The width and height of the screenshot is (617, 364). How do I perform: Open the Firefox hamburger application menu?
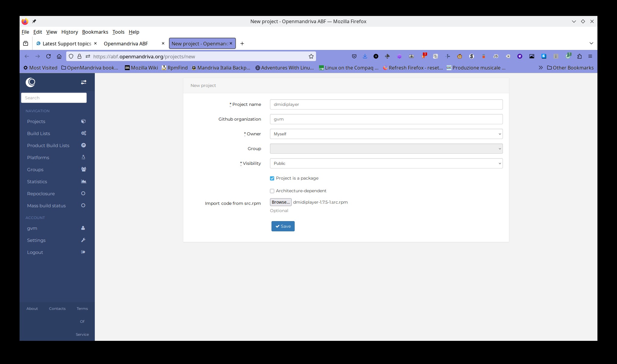point(590,56)
